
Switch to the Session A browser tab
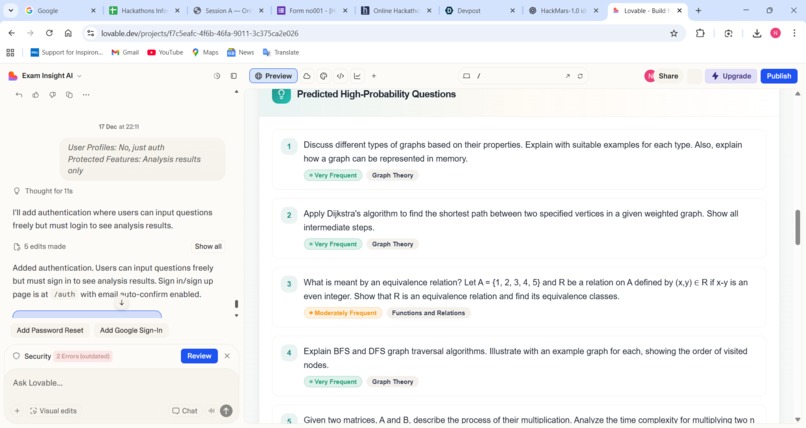(228, 10)
